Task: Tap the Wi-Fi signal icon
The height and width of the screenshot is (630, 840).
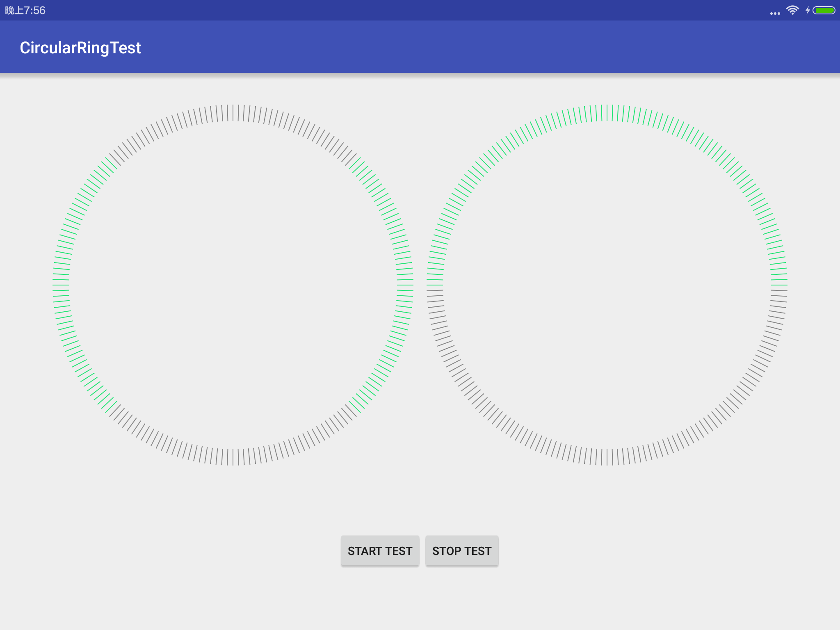Action: coord(792,10)
